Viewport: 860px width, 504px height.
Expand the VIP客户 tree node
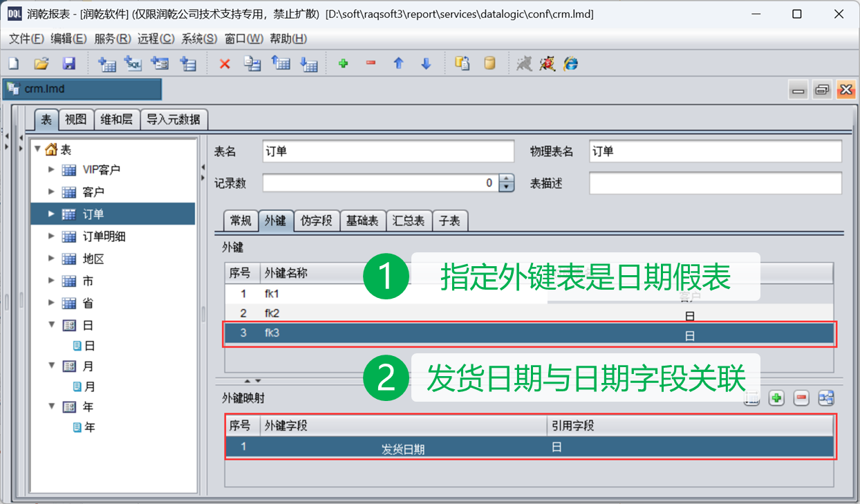pos(51,169)
